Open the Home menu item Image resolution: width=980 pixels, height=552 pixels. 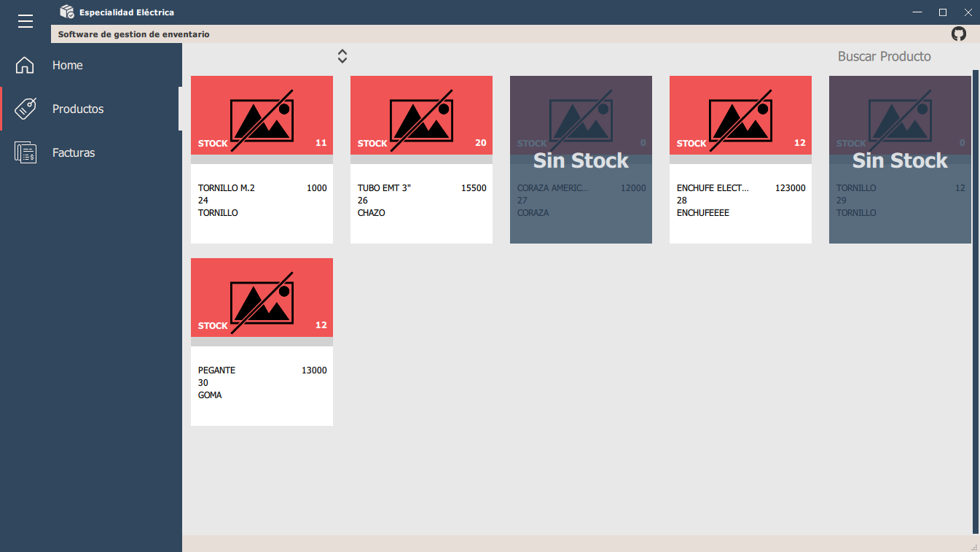click(x=67, y=65)
